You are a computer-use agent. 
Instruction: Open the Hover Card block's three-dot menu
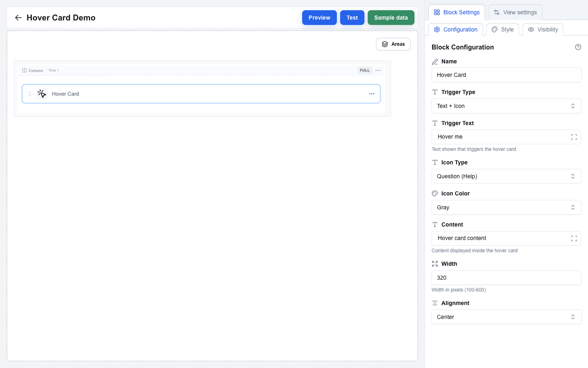point(372,94)
